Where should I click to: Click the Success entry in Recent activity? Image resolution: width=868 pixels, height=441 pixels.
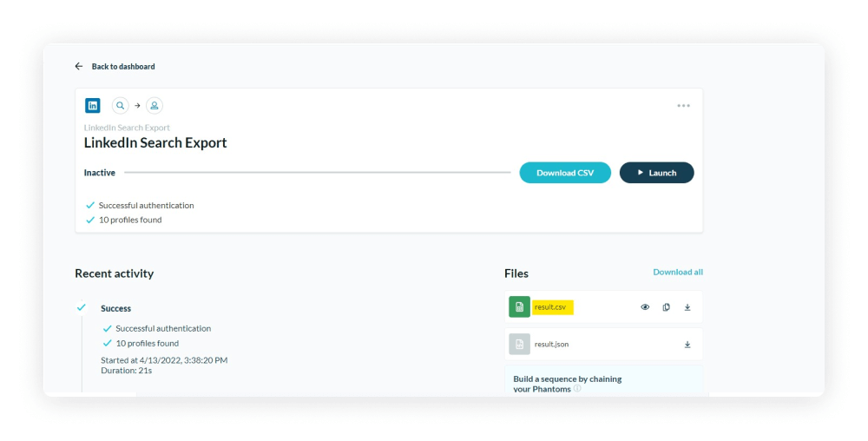click(115, 309)
